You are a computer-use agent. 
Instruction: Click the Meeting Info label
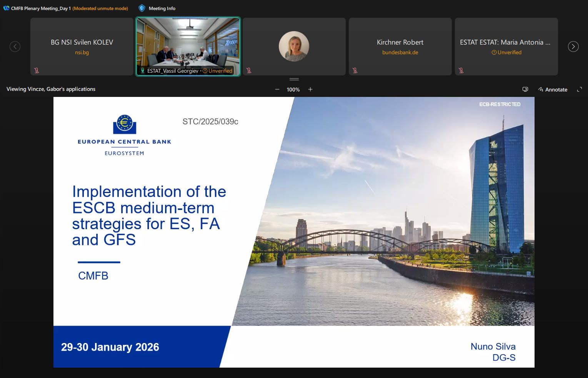point(162,8)
